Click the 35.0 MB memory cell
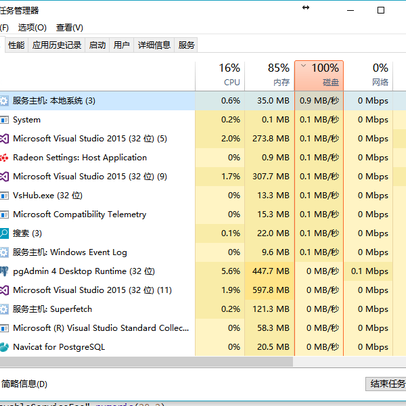 [270, 101]
